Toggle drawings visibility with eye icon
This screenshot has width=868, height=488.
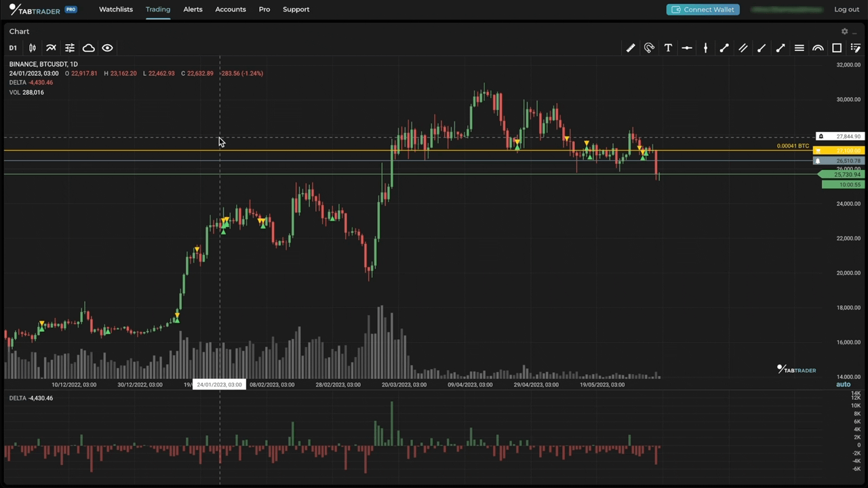(107, 47)
